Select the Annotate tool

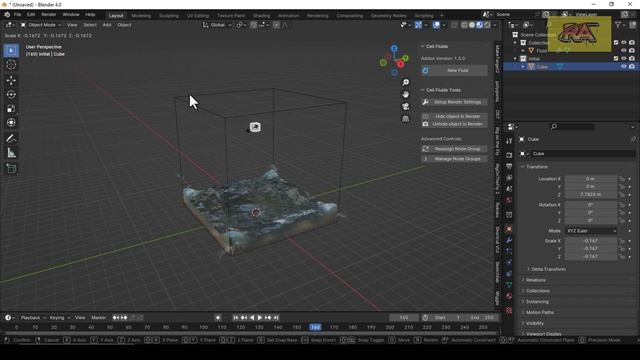[x=11, y=139]
